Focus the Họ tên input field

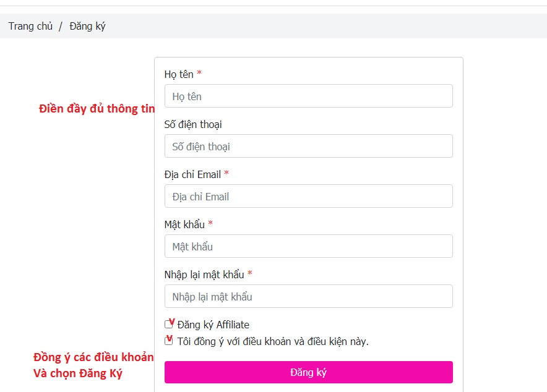point(308,96)
